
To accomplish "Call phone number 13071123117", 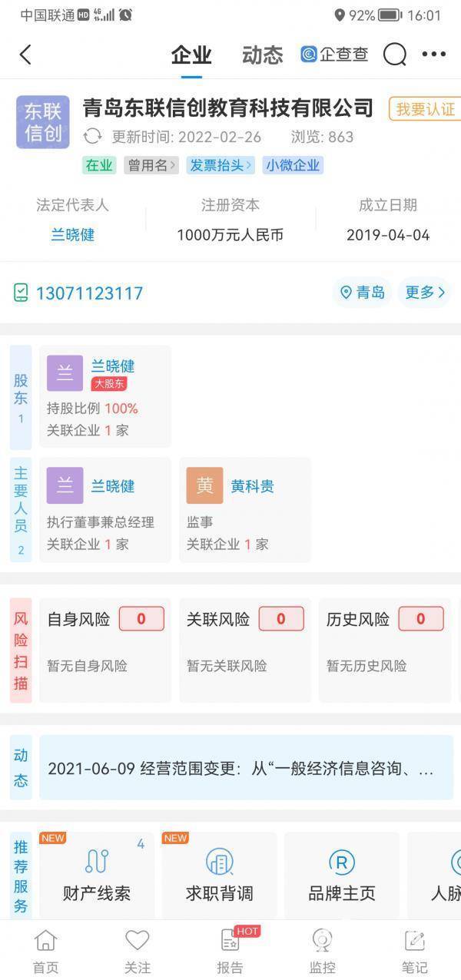I will [89, 293].
